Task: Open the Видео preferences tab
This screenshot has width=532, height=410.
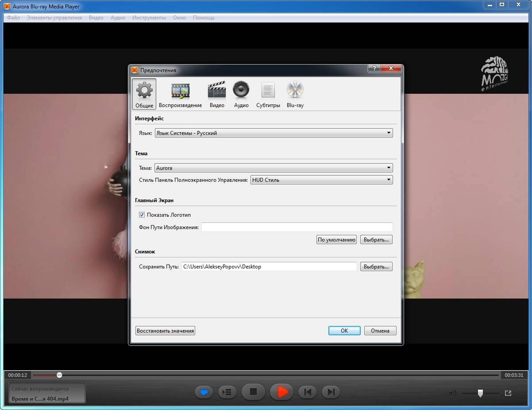Action: pos(217,94)
